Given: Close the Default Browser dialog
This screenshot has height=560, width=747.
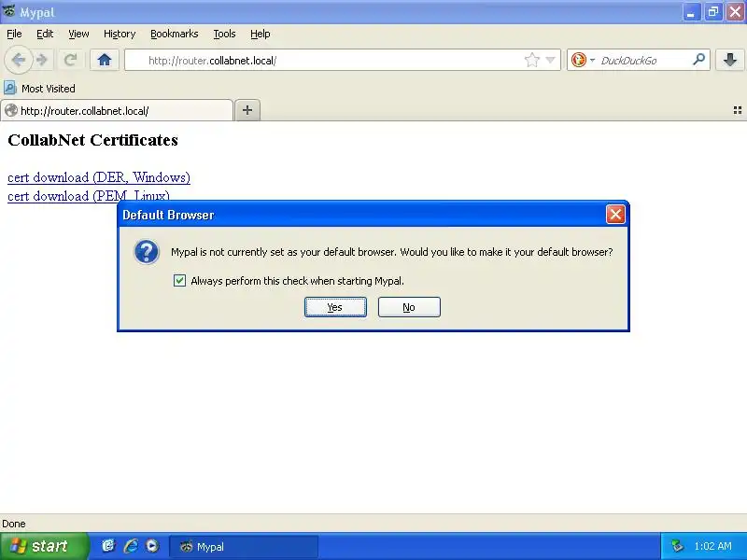Looking at the screenshot, I should [615, 215].
